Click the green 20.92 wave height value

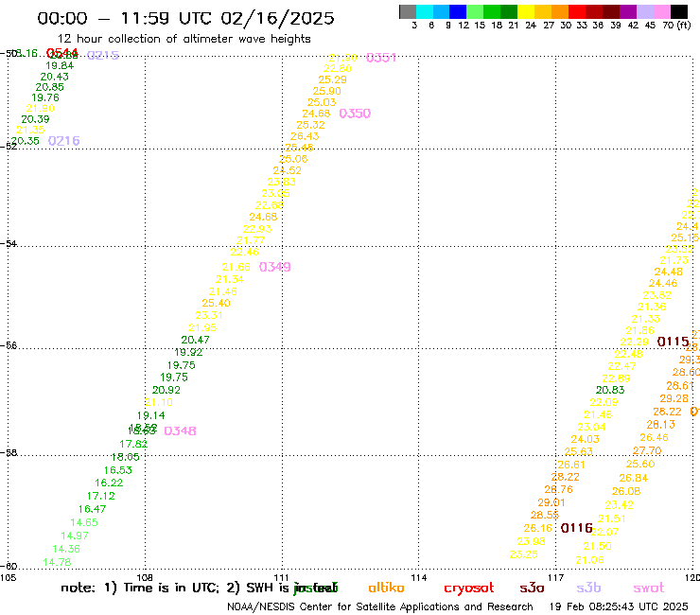166,391
